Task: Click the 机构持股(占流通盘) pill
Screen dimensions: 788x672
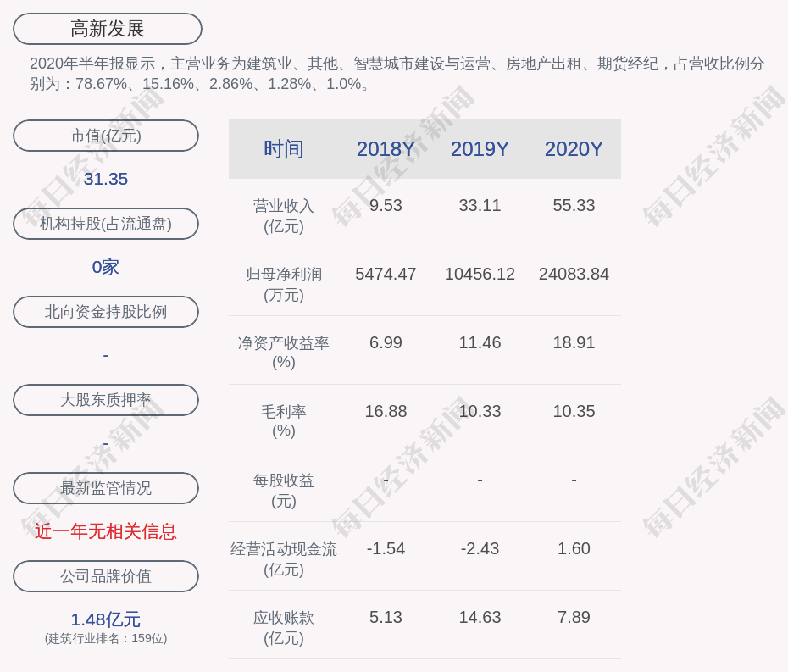Action: [x=106, y=224]
